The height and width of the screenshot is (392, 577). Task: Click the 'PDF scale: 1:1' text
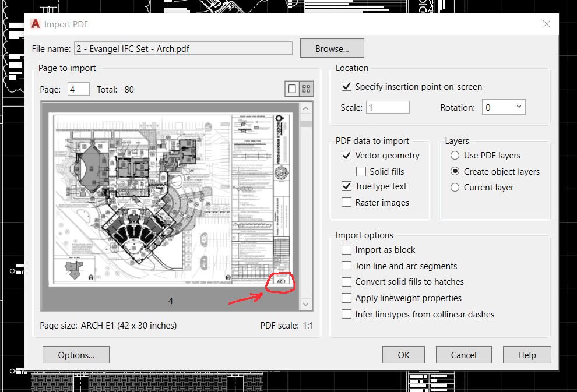tap(287, 326)
